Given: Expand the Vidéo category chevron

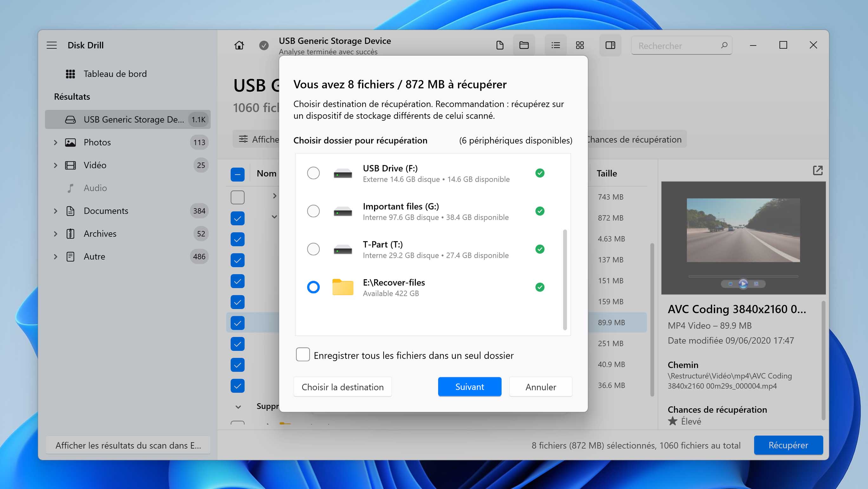Looking at the screenshot, I should coord(56,165).
